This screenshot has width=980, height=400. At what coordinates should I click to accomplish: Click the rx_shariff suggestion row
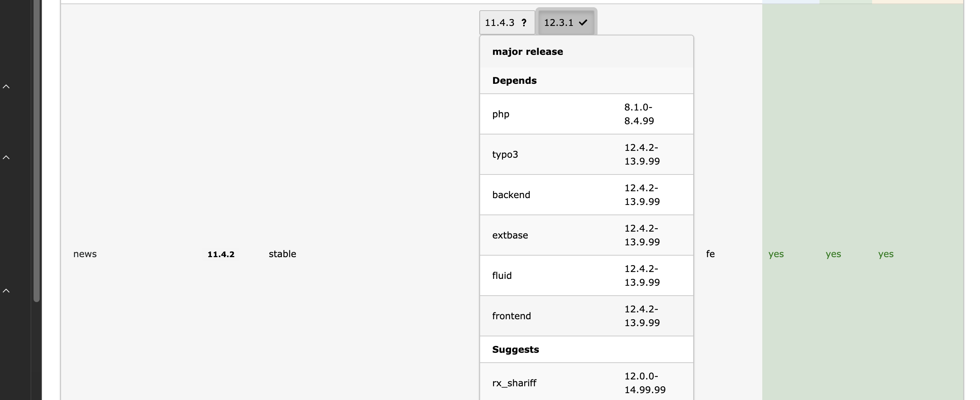[586, 383]
